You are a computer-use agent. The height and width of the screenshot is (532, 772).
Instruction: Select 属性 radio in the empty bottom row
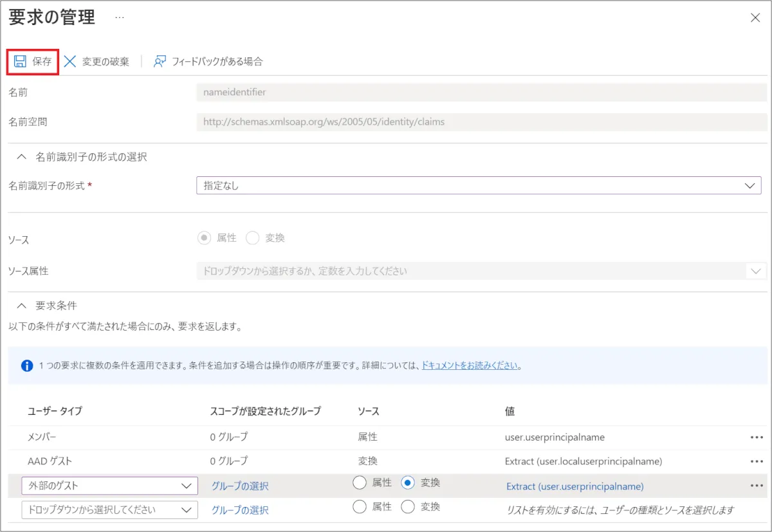point(360,507)
